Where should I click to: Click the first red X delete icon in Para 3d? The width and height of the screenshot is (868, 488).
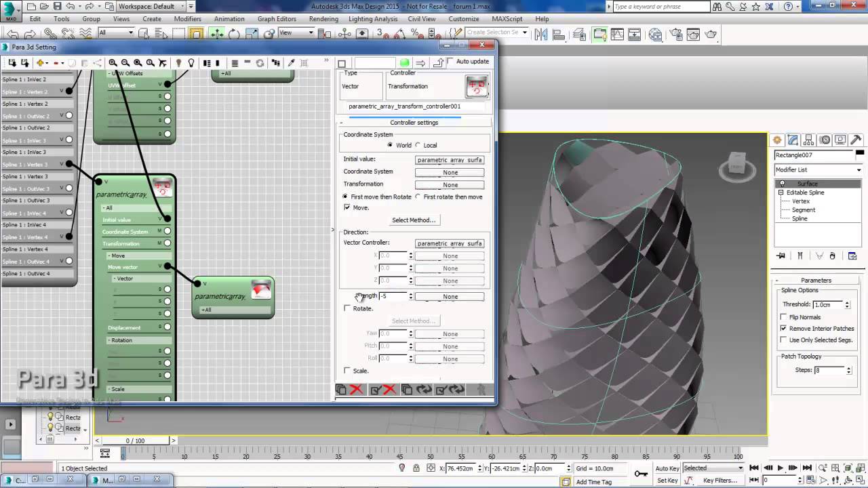point(356,390)
